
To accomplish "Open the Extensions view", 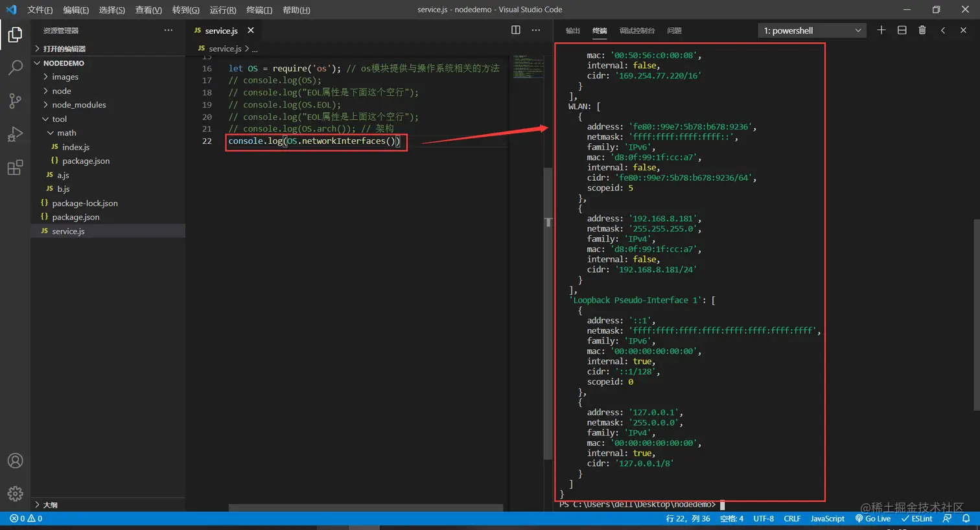I will pos(15,168).
